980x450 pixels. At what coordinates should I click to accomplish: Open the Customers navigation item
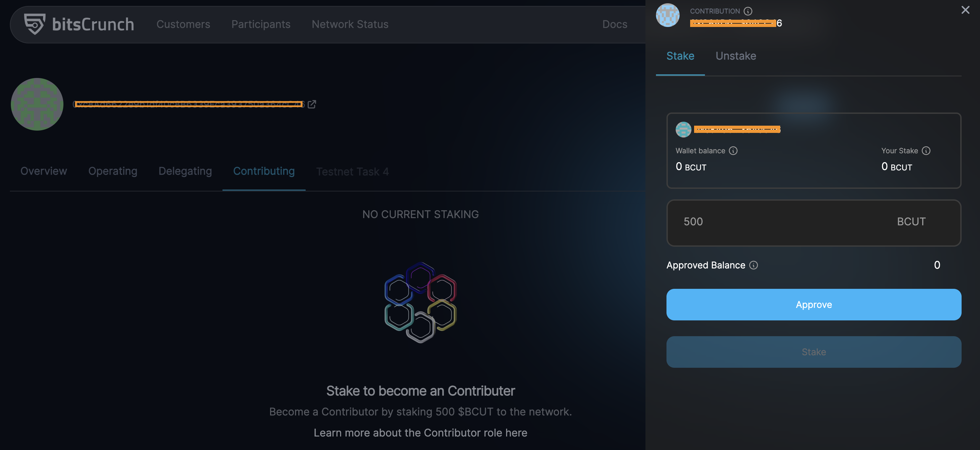tap(183, 24)
